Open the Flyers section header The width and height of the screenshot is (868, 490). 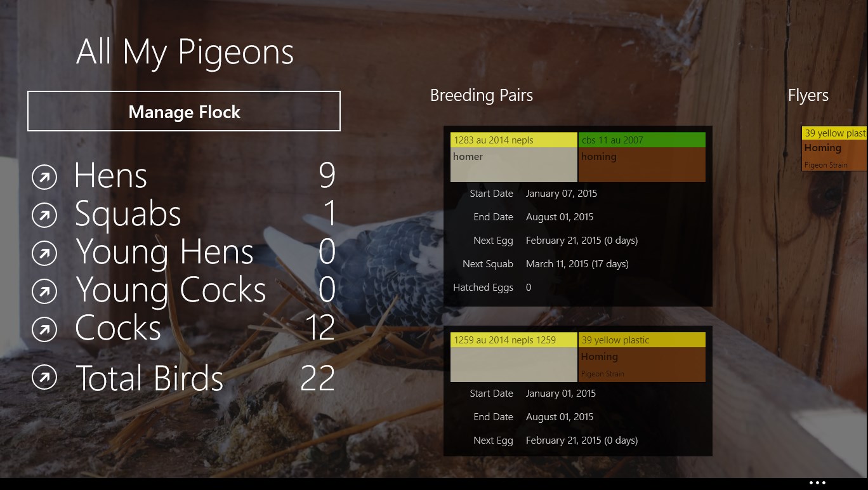coord(808,95)
